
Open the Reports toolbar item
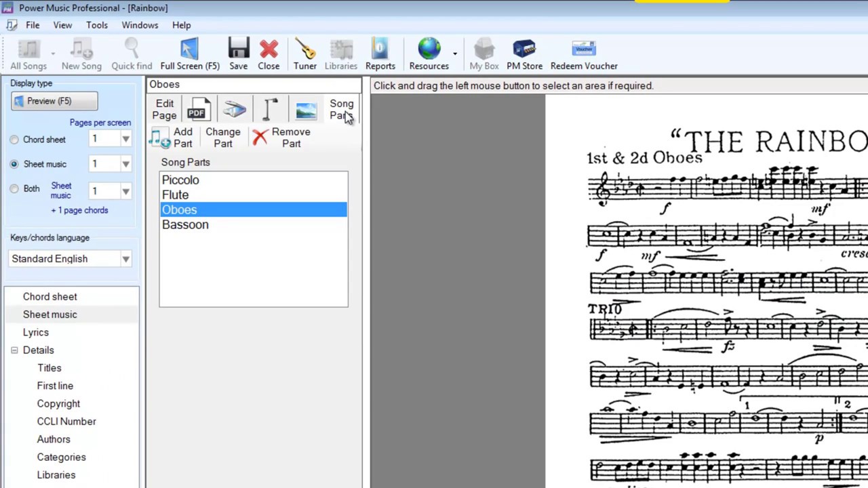[x=380, y=54]
